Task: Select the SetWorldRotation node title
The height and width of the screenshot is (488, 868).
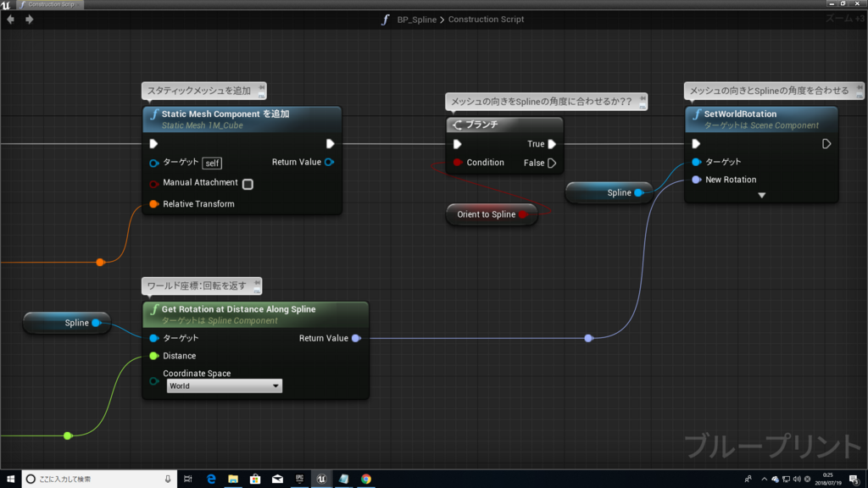Action: (740, 114)
